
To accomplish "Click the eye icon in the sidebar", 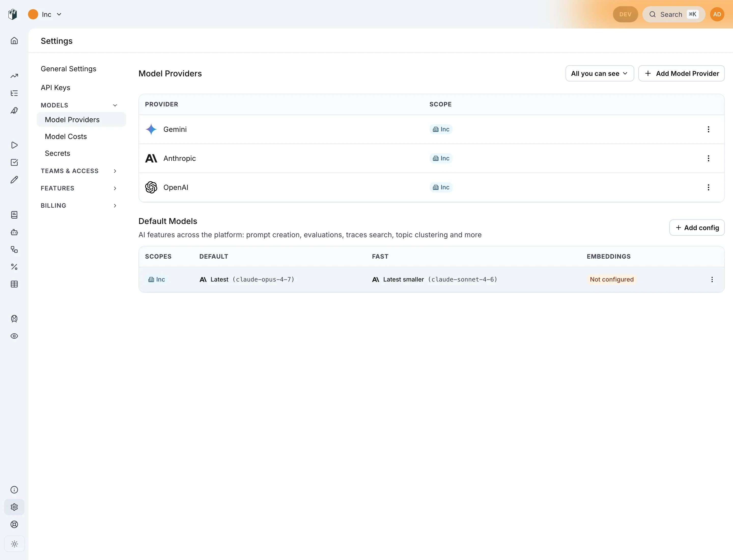I will [x=14, y=336].
